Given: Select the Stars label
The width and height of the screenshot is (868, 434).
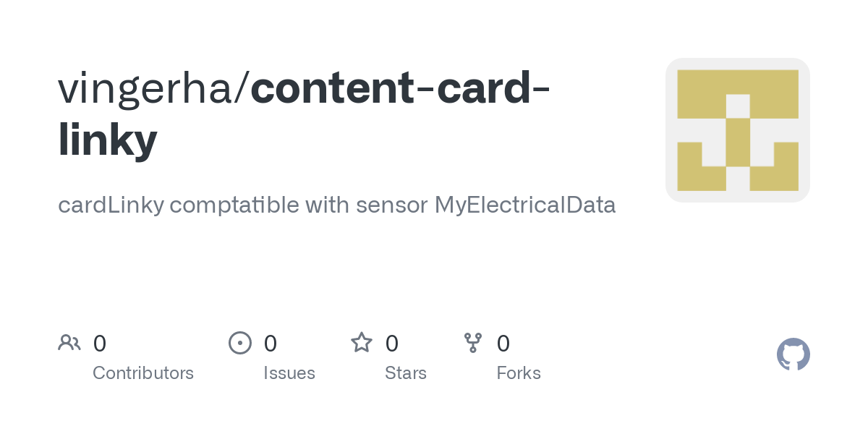Looking at the screenshot, I should [x=406, y=373].
